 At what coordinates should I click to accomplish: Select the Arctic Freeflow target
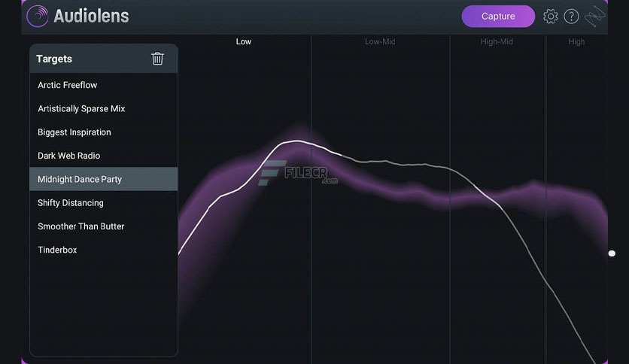[104, 85]
